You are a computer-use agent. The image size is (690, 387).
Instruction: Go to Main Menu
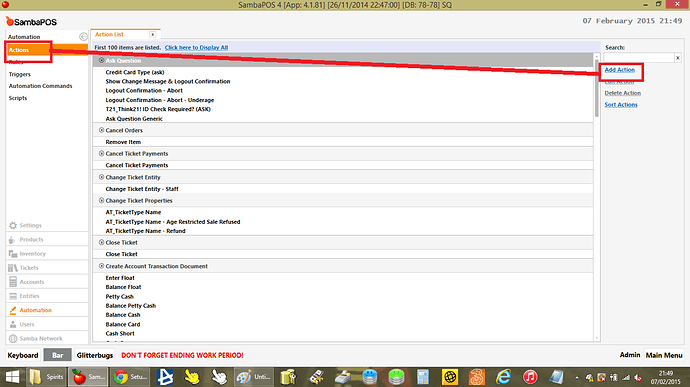click(664, 355)
